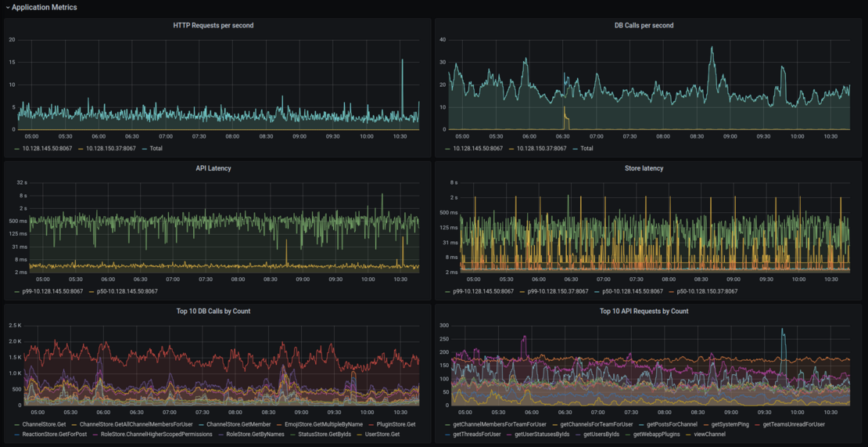Select getThreadsForUser legend entry
The image size is (868, 447).
[477, 434]
